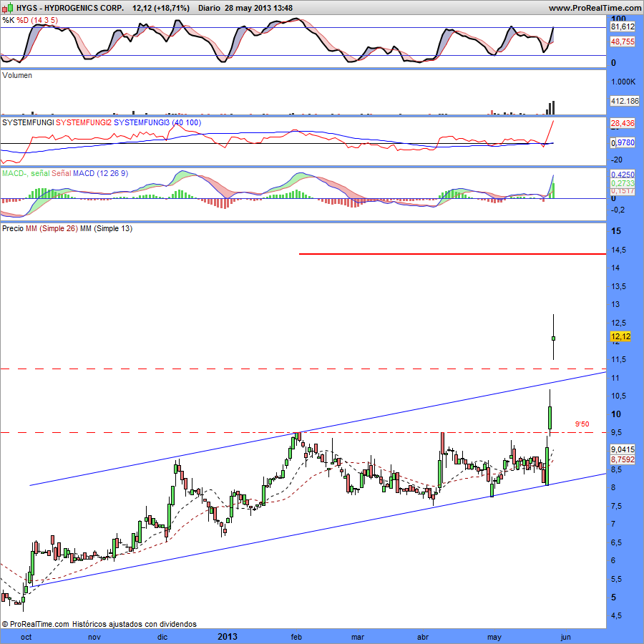
Task: Click the may label on time axis
Action: 494,637
